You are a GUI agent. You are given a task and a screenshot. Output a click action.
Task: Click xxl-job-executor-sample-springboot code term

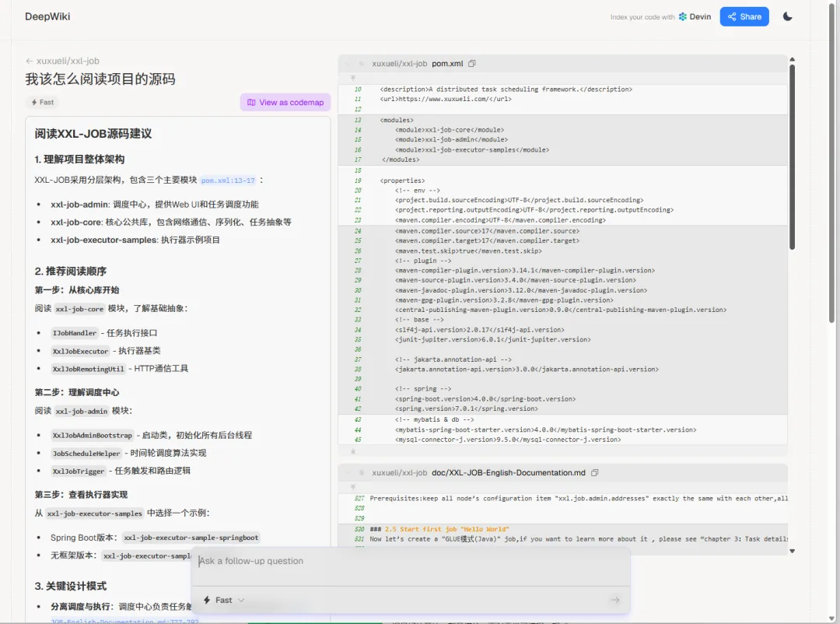coord(191,538)
